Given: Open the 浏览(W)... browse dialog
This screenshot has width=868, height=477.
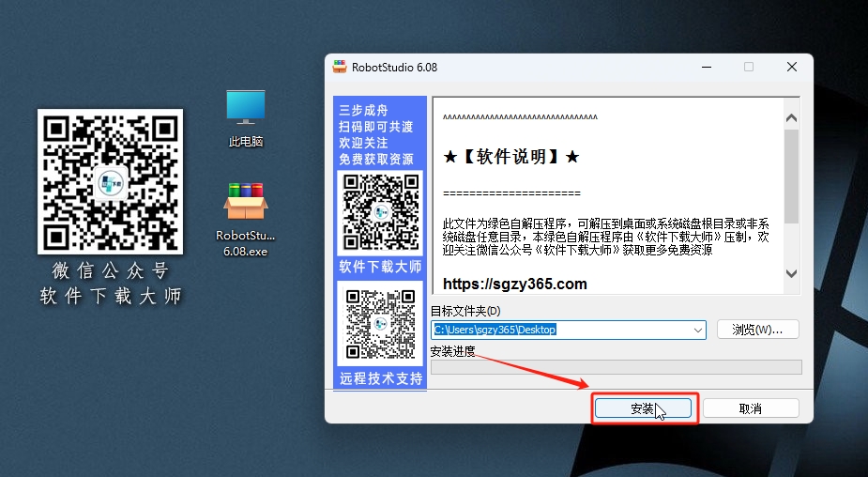Looking at the screenshot, I should (x=758, y=329).
